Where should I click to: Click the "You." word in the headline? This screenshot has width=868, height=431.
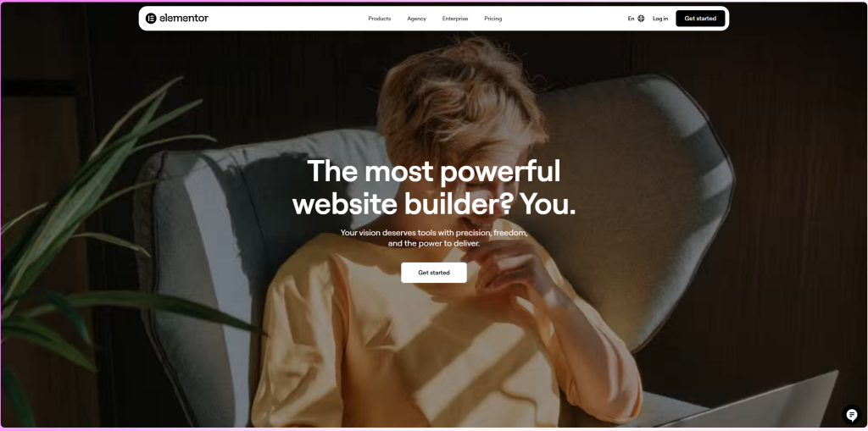click(x=548, y=205)
